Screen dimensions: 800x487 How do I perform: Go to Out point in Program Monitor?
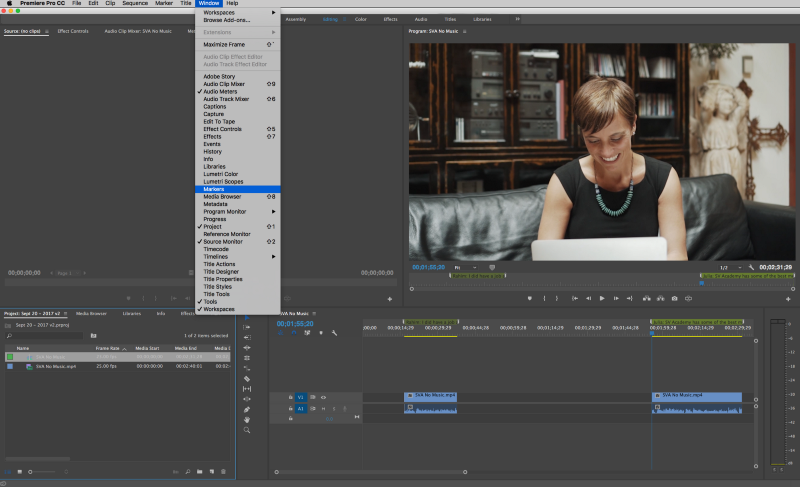[x=630, y=298]
